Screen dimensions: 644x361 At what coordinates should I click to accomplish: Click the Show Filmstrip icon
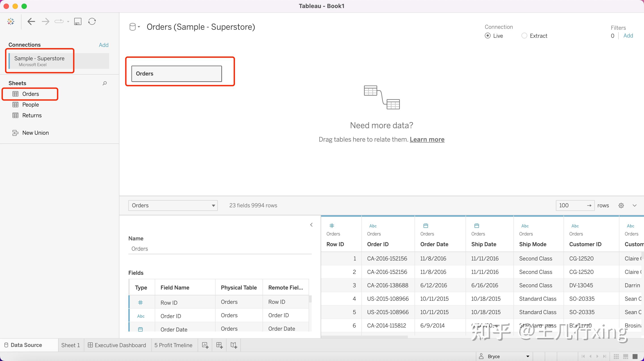625,357
